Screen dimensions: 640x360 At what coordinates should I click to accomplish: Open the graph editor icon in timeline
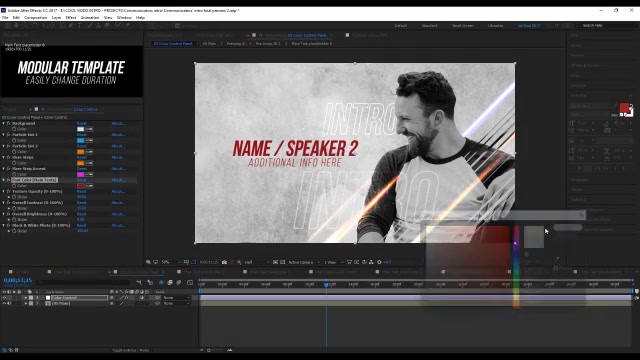tap(190, 282)
